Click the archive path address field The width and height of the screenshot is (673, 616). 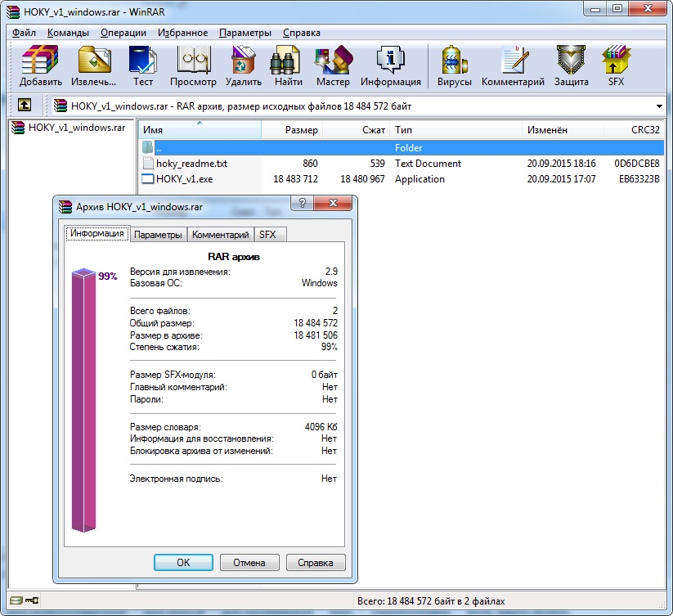(358, 106)
